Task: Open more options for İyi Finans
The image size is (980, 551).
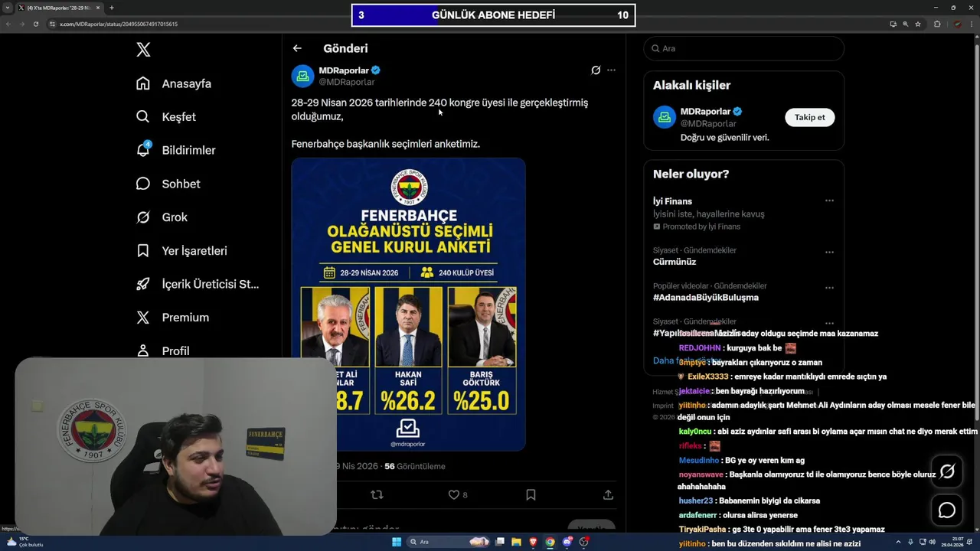Action: click(x=829, y=201)
